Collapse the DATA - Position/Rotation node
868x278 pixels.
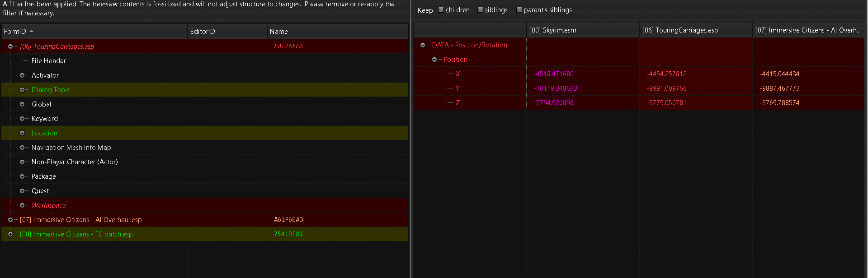[422, 45]
